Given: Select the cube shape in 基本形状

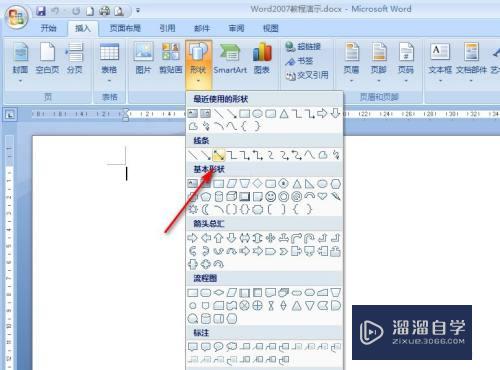Looking at the screenshot, I should point(231,197).
